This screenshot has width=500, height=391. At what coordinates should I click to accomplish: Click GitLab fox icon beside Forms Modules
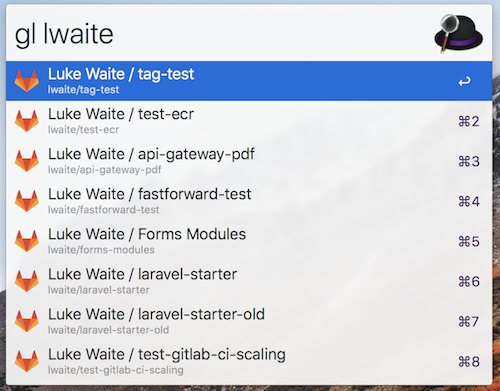[27, 241]
